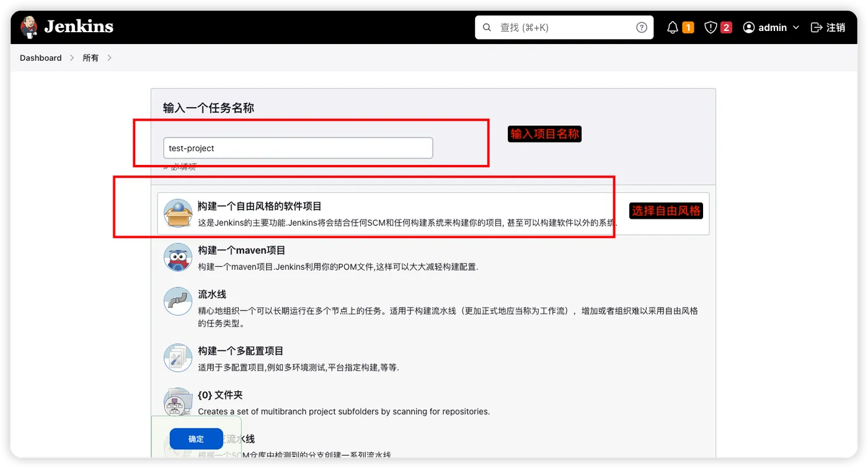
Task: Click the description starting 适用于多配置项目
Action: [x=298, y=367]
